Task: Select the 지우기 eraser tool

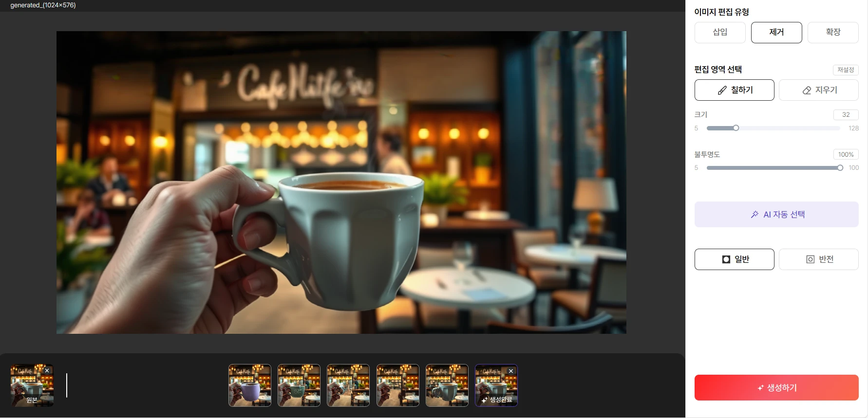Action: click(x=818, y=90)
